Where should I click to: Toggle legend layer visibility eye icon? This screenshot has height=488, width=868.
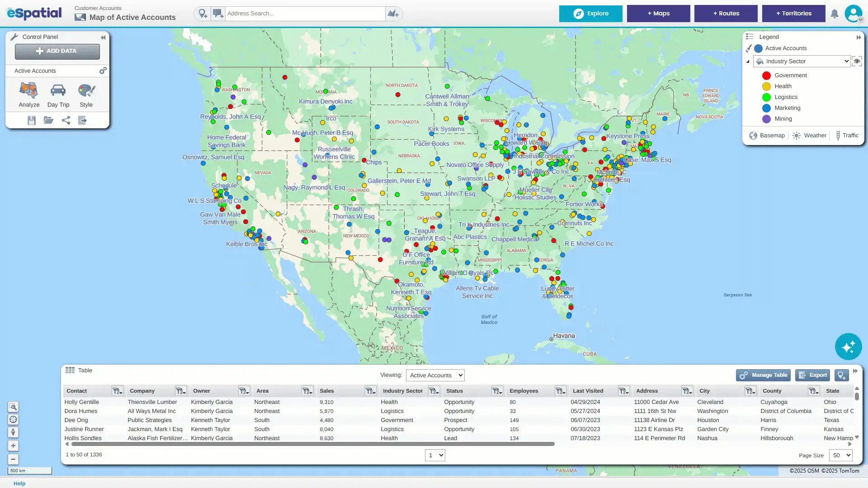pos(857,61)
